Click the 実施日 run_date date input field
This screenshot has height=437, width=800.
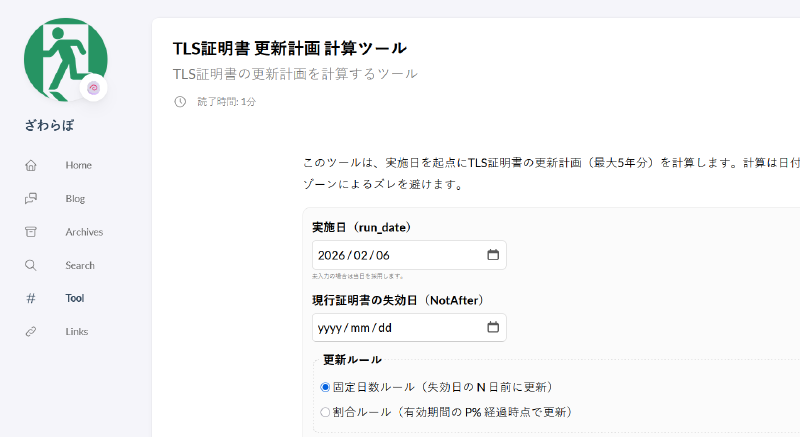409,255
